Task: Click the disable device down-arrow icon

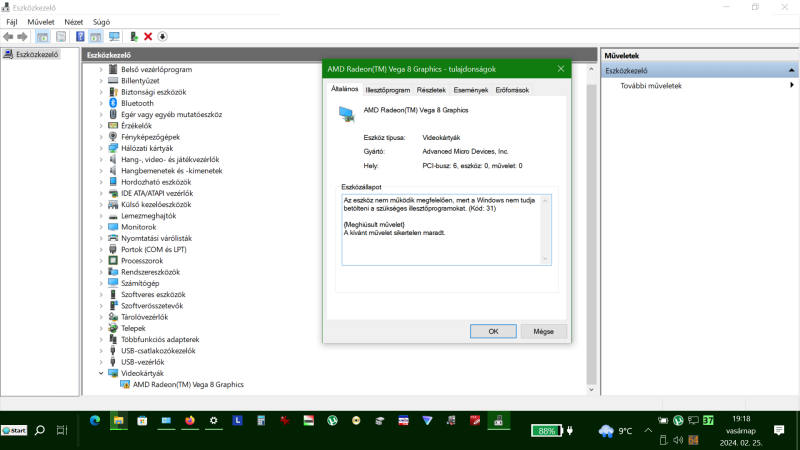Action: click(162, 37)
